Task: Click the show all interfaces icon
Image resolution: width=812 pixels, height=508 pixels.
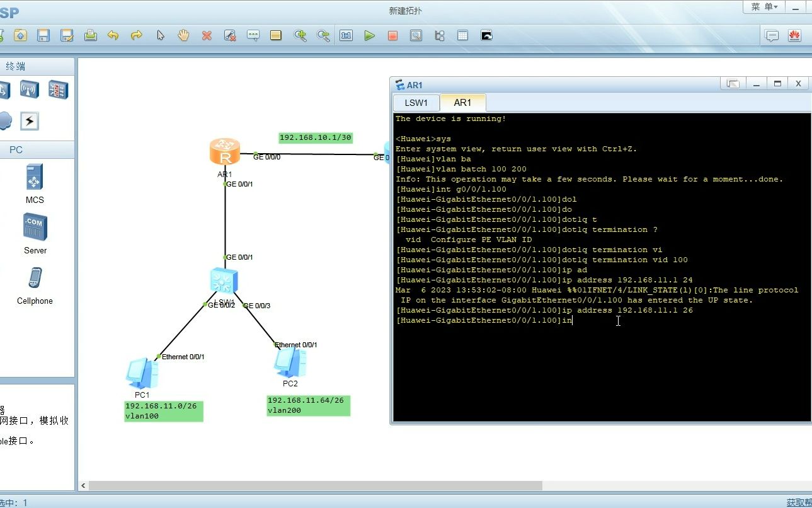Action: tap(440, 35)
